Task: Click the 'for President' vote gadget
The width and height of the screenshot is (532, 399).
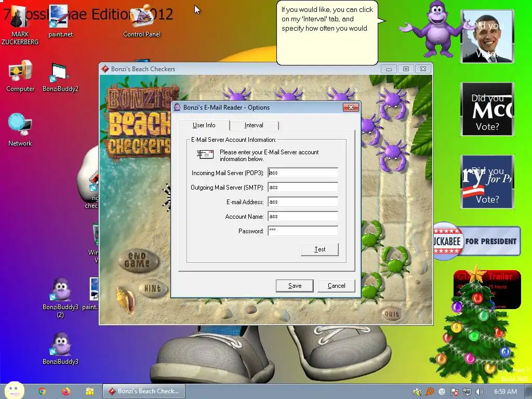Action: pos(487,181)
